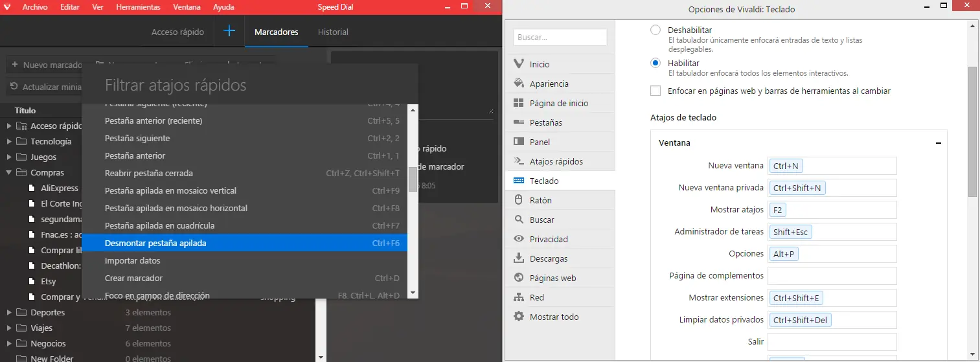Click the Acceso rápido speed dial folder icon
This screenshot has width=980, height=362.
(21, 126)
